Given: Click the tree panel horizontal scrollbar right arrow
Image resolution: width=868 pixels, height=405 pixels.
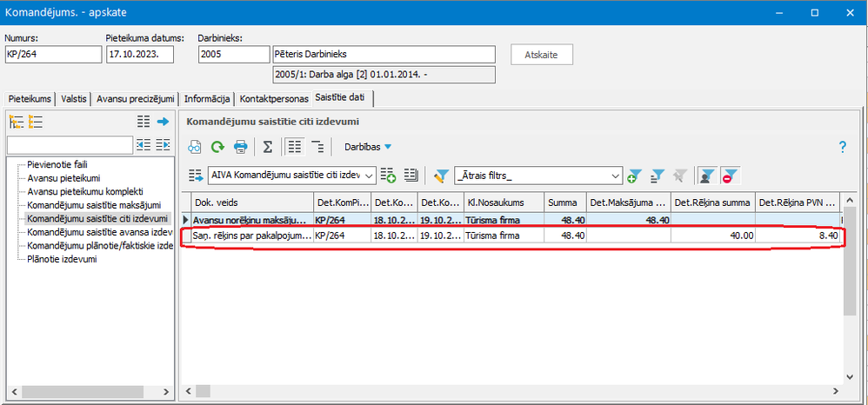Looking at the screenshot, I should click(165, 392).
